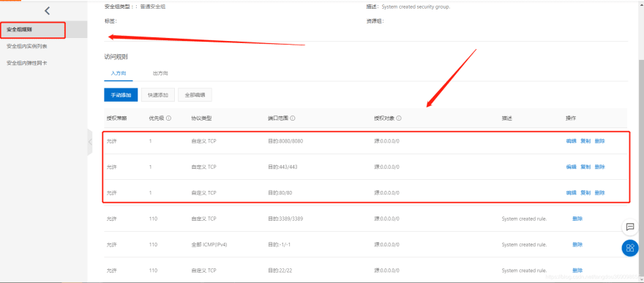Click System created rule. in the 3389 row

(524, 219)
